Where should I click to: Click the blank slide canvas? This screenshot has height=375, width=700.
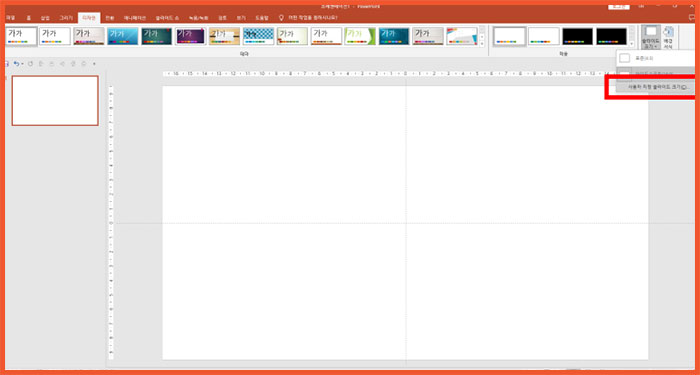pyautogui.click(x=405, y=222)
